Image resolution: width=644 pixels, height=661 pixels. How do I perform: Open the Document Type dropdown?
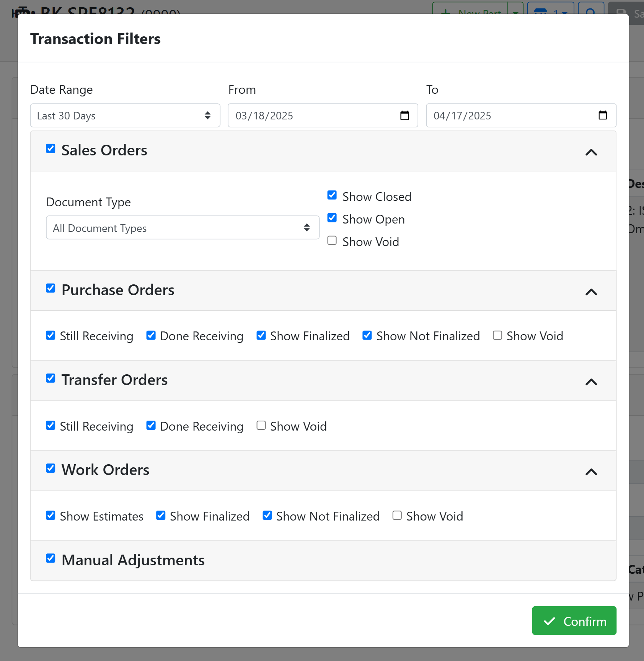(183, 228)
